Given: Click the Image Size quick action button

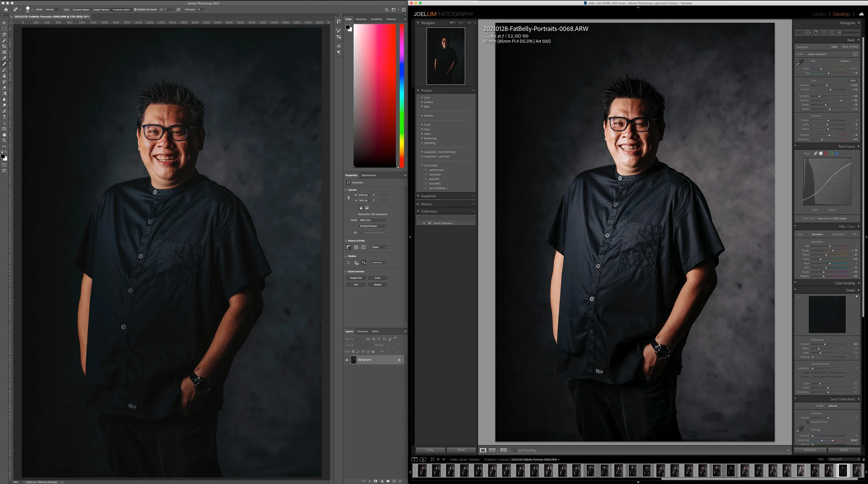Looking at the screenshot, I should pyautogui.click(x=356, y=278).
